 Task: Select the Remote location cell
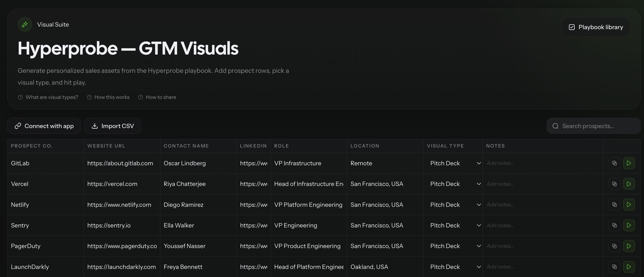coord(385,163)
